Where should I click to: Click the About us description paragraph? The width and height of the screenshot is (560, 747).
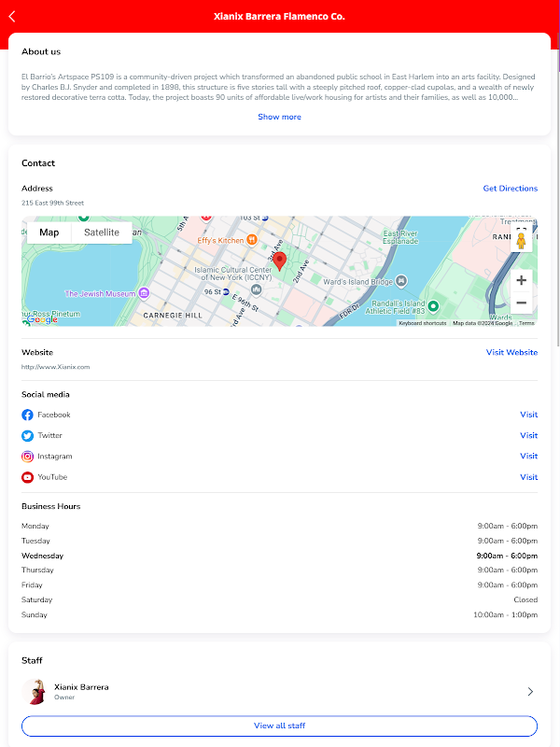(x=279, y=87)
